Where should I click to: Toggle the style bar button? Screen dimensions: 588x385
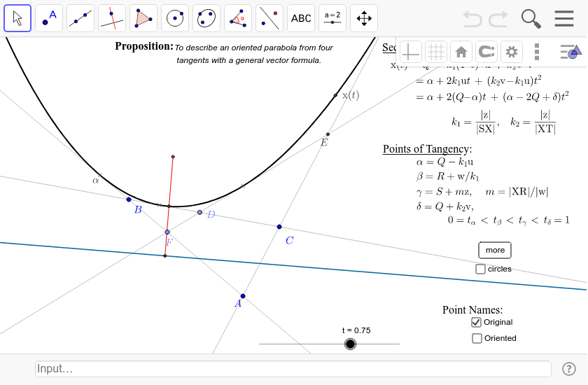click(570, 52)
